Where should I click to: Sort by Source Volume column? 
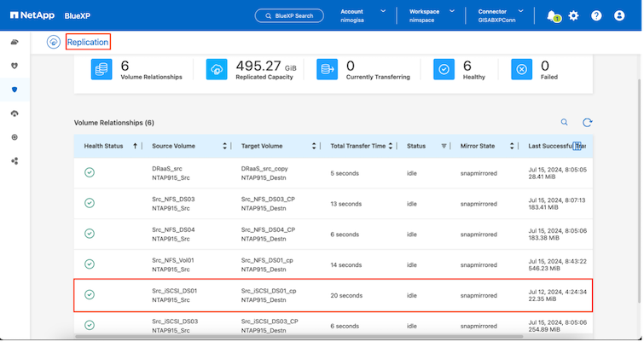pyautogui.click(x=224, y=146)
